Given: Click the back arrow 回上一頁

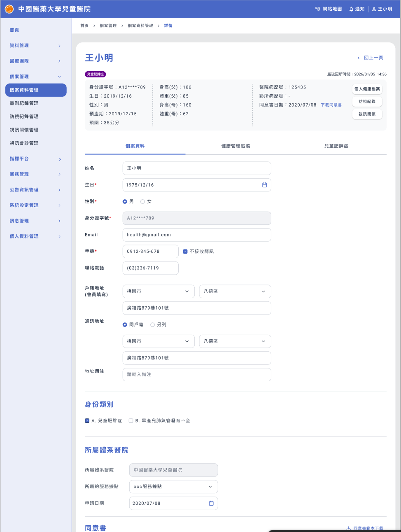Looking at the screenshot, I should tap(359, 58).
